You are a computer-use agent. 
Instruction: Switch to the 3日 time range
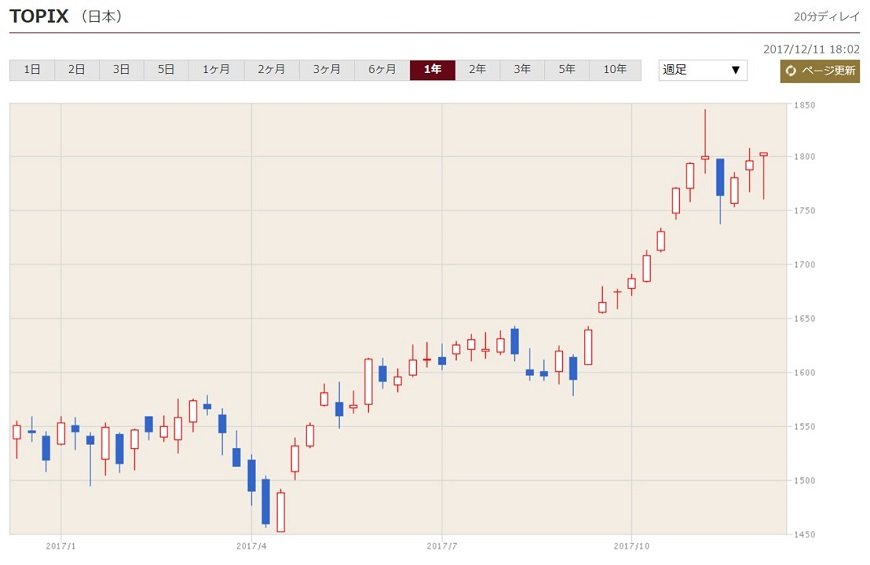coord(121,70)
